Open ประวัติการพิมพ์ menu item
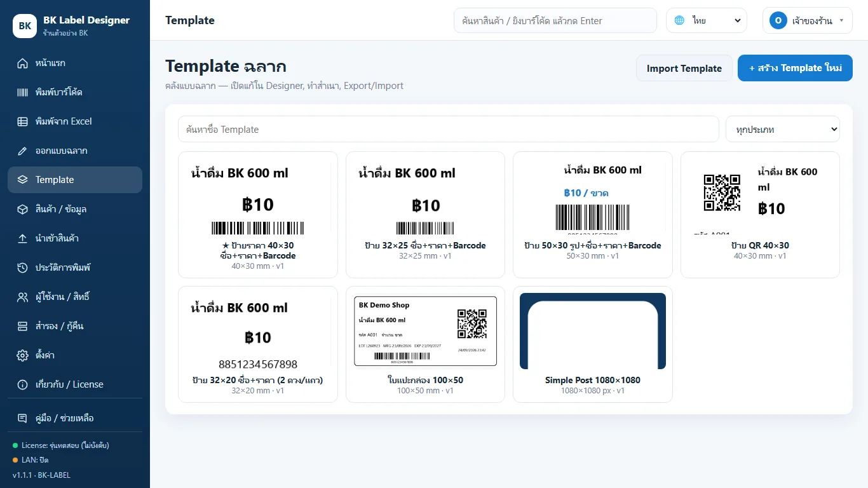Viewport: 868px width, 488px height. click(x=75, y=268)
